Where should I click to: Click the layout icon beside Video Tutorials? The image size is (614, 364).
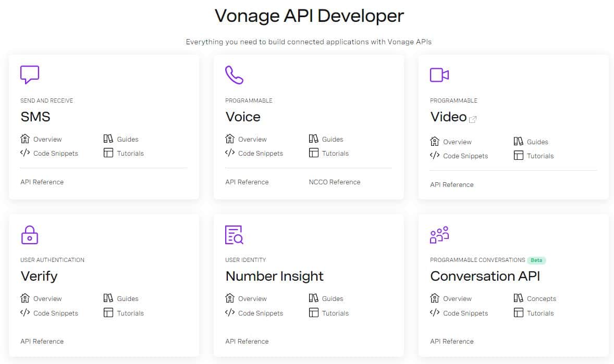(x=518, y=155)
